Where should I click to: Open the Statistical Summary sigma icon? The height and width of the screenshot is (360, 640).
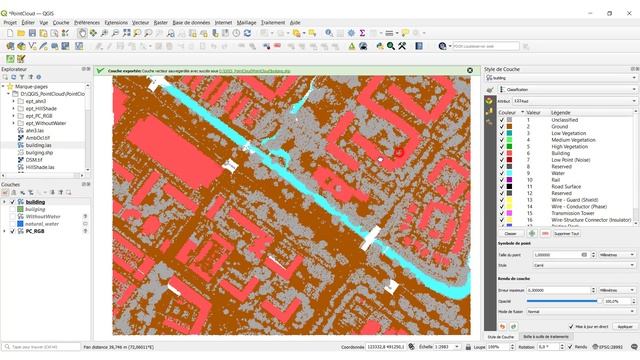point(362,33)
